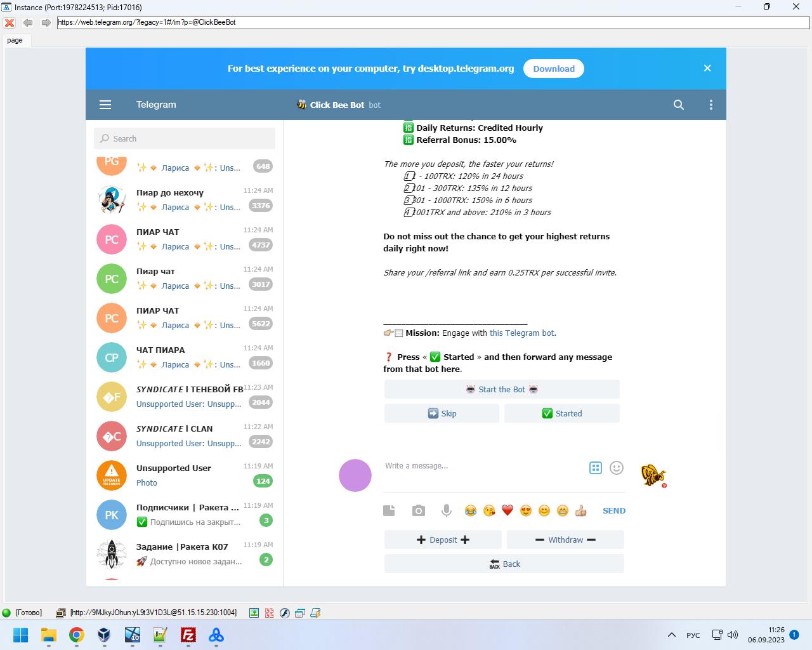Open the clock and date panel
The height and width of the screenshot is (650, 812).
(x=766, y=635)
